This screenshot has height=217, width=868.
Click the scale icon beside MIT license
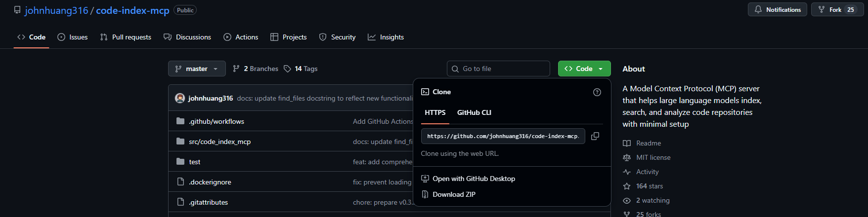point(627,157)
